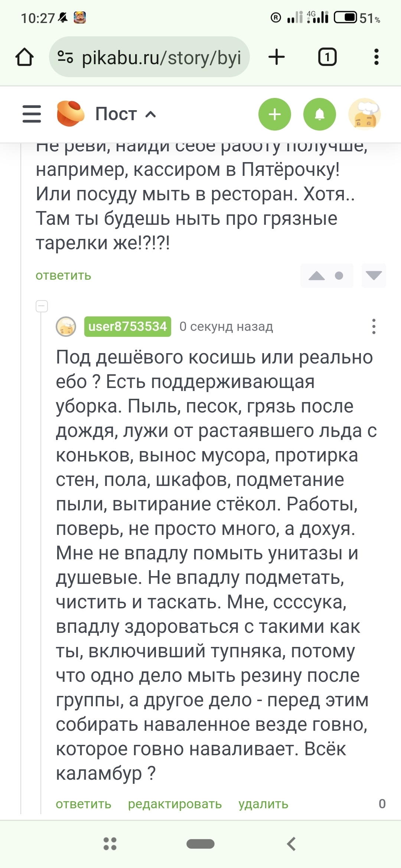Expand the Пост dropdown

[125, 114]
